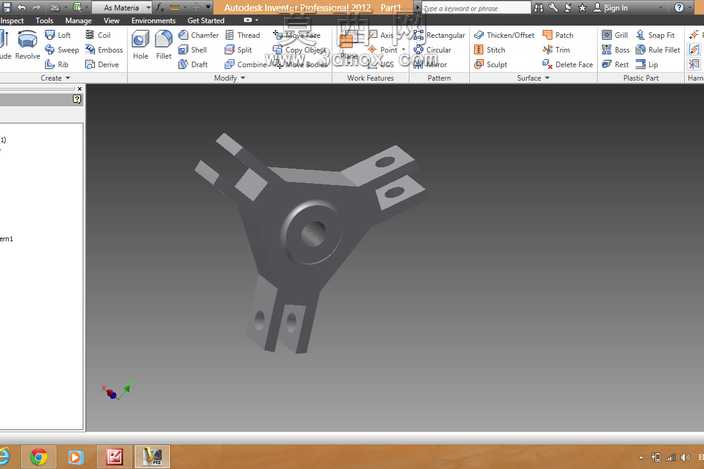
Task: Open the Point tool dropdown arrow
Action: coord(403,50)
